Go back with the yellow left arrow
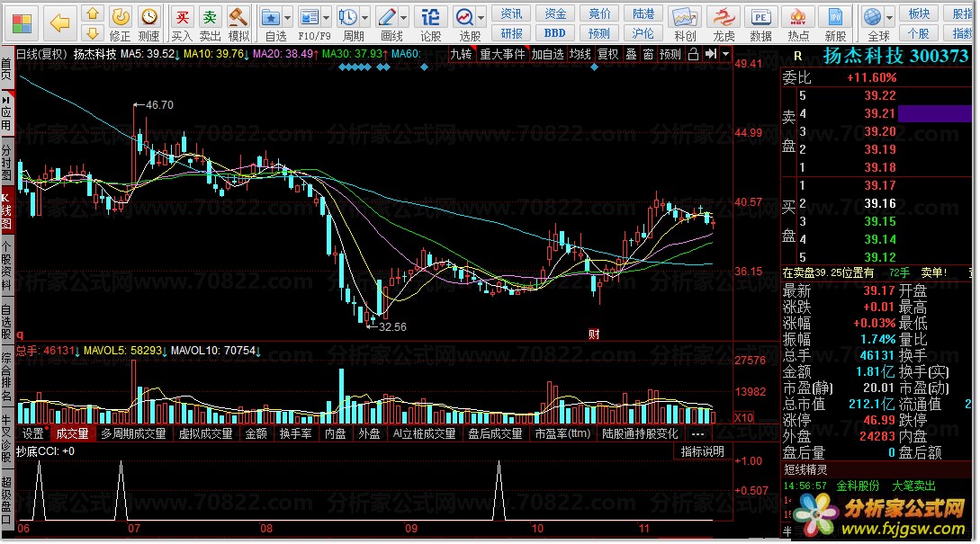980x544 pixels. point(60,23)
